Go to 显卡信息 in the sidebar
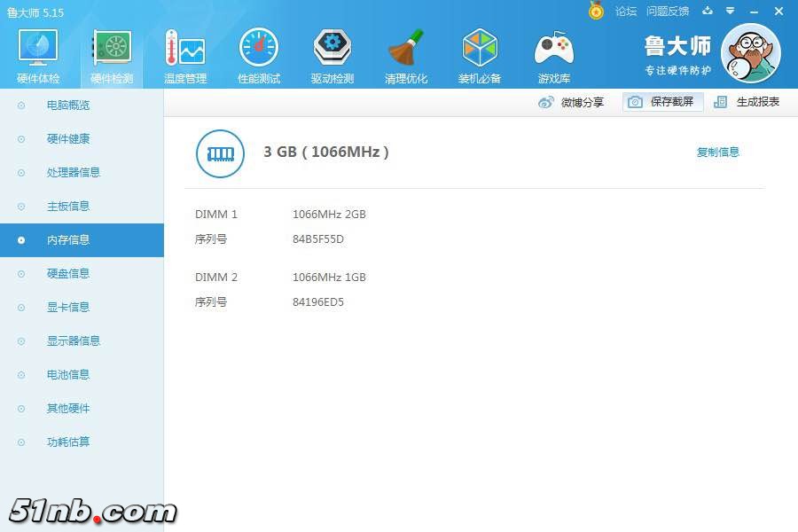Viewport: 798px width, 532px height. (68, 308)
